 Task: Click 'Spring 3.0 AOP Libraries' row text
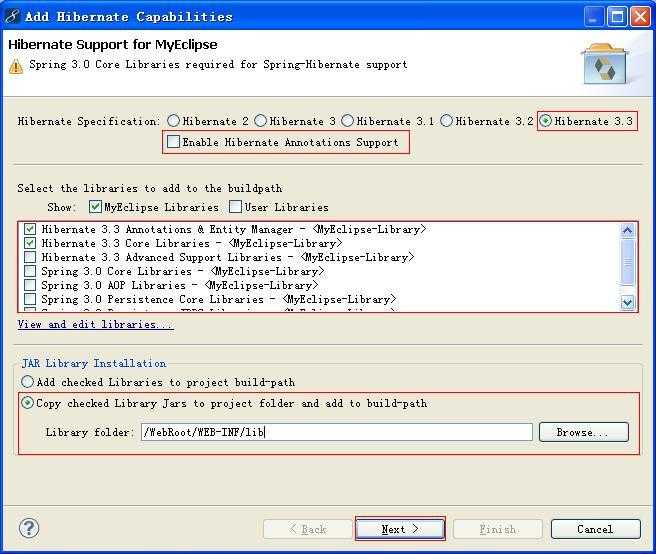179,285
